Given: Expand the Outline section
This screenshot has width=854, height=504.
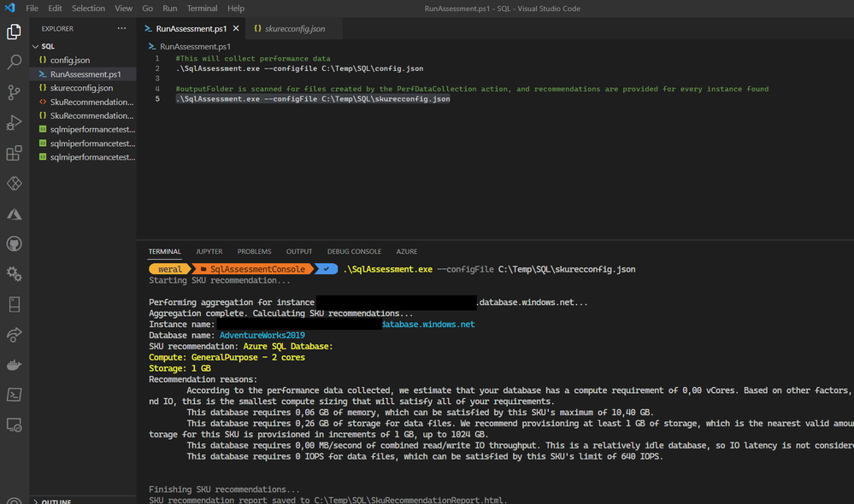Looking at the screenshot, I should (x=35, y=501).
